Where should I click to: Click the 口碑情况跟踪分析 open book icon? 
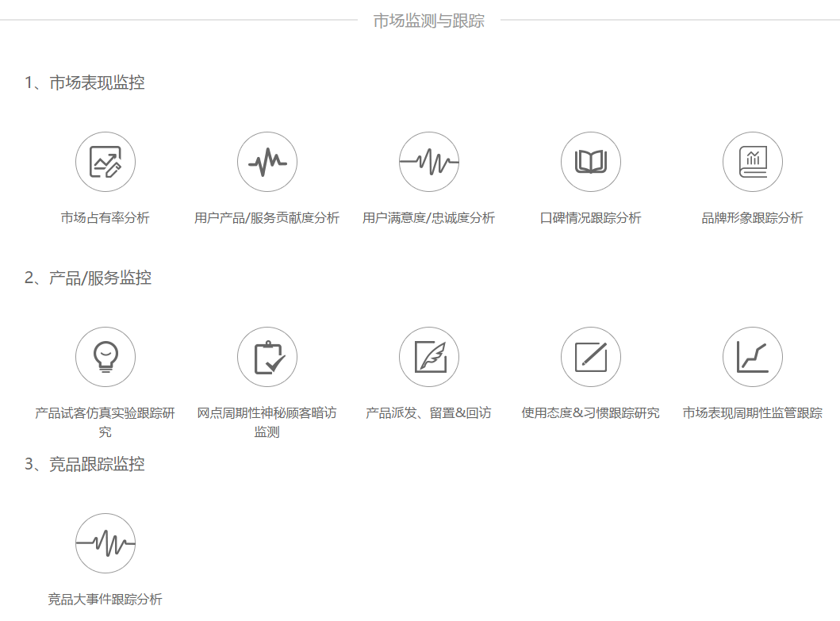[591, 162]
